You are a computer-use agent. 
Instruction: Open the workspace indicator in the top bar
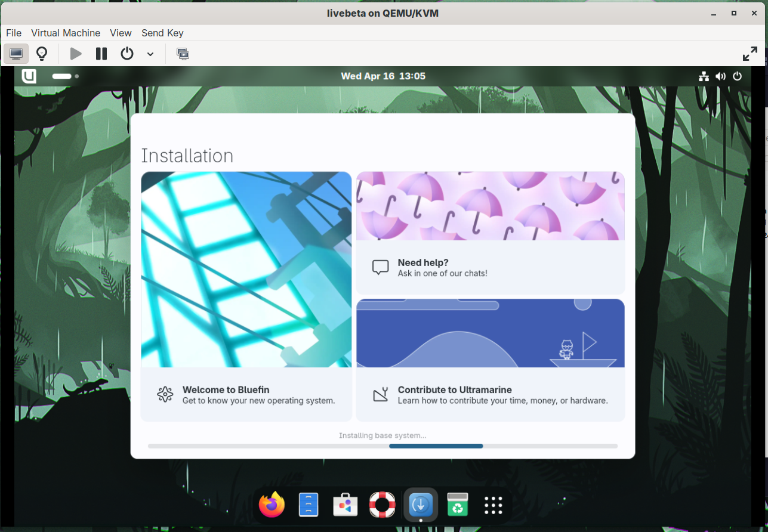[x=65, y=76]
